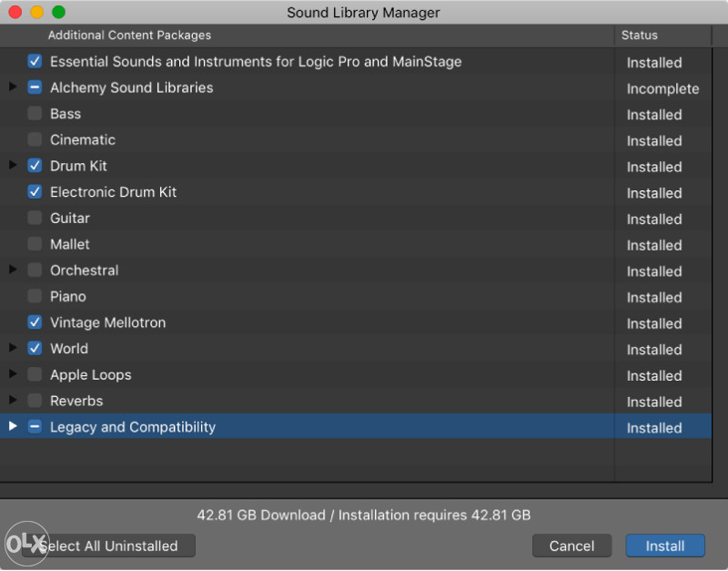Select the Vintage Mellotron label
728x571 pixels.
[107, 323]
